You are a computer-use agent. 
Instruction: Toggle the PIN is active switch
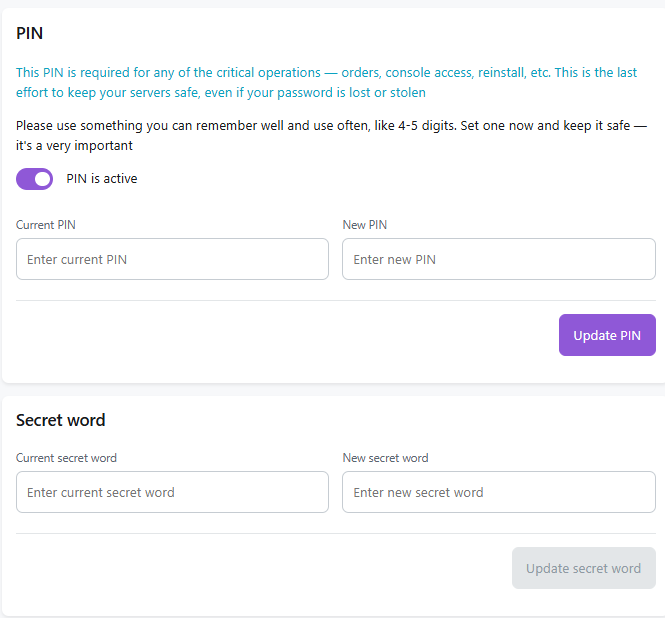tap(34, 179)
